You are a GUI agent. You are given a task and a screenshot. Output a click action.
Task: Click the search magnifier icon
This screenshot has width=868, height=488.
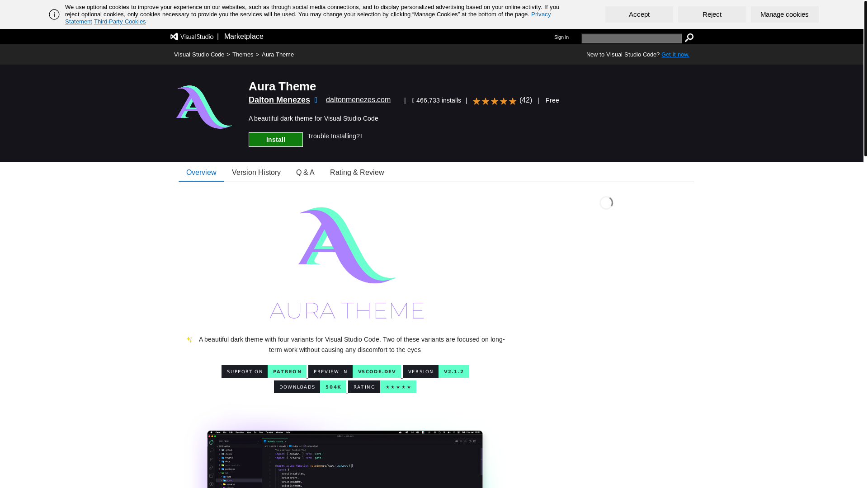689,38
